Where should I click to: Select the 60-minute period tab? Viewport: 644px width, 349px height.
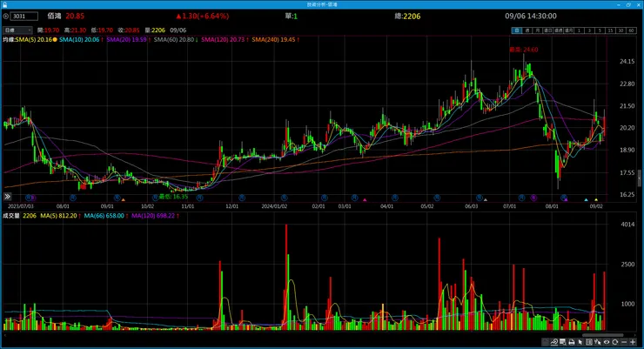click(632, 30)
